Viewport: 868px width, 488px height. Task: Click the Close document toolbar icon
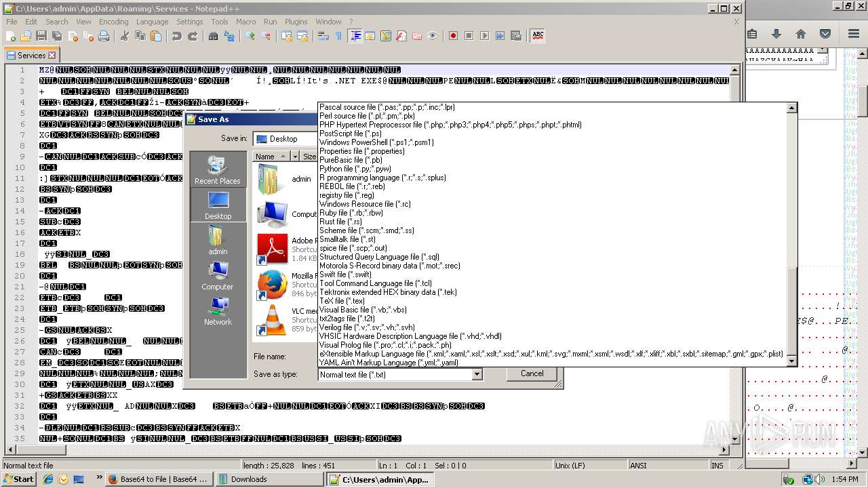73,36
